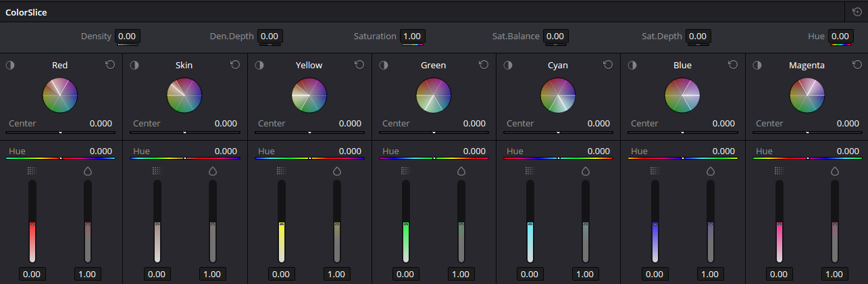868x284 pixels.
Task: Click the Green density value 0.00
Action: tap(405, 274)
